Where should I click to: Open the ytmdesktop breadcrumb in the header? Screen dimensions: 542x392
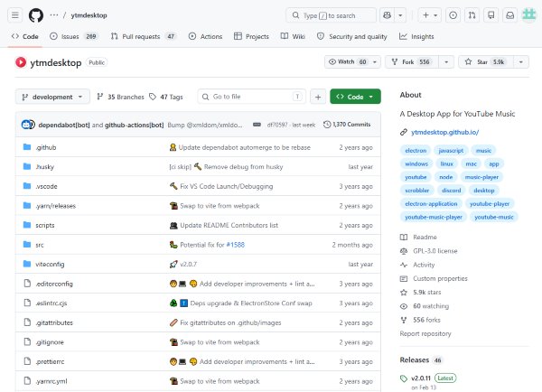coord(89,15)
